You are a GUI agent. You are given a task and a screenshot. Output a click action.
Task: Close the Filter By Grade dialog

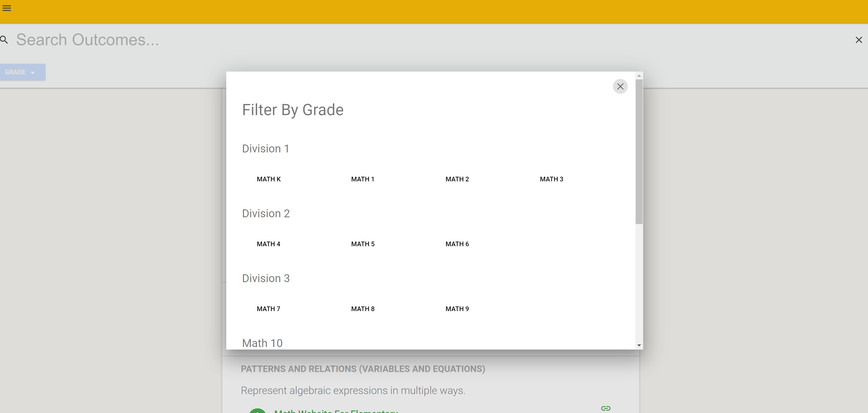coord(620,87)
